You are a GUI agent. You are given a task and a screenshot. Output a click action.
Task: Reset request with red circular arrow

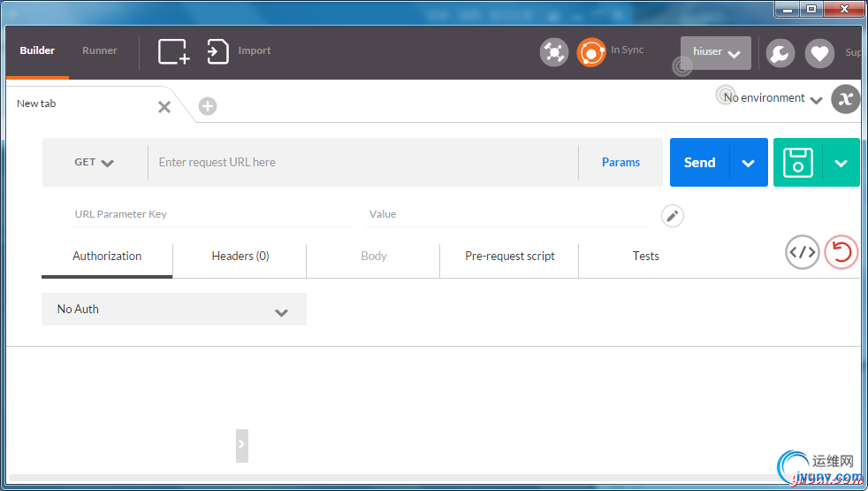click(x=841, y=252)
